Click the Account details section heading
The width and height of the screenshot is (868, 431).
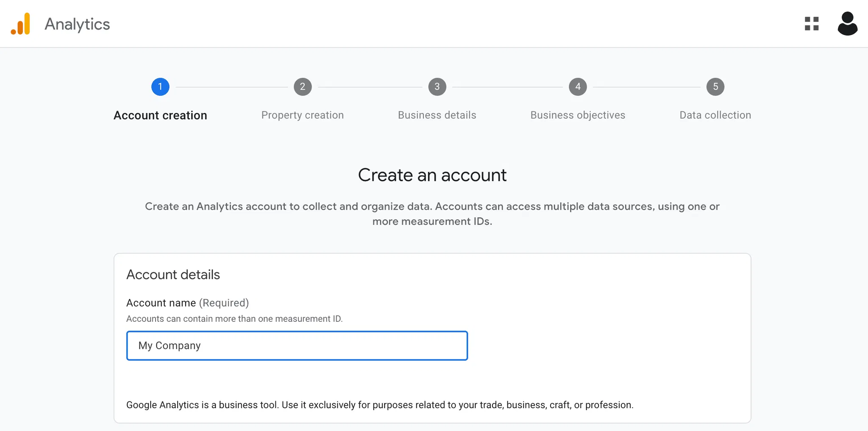click(173, 275)
